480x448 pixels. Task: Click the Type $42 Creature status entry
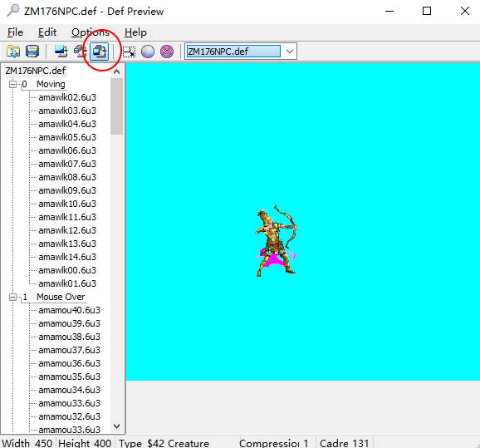coord(164,443)
